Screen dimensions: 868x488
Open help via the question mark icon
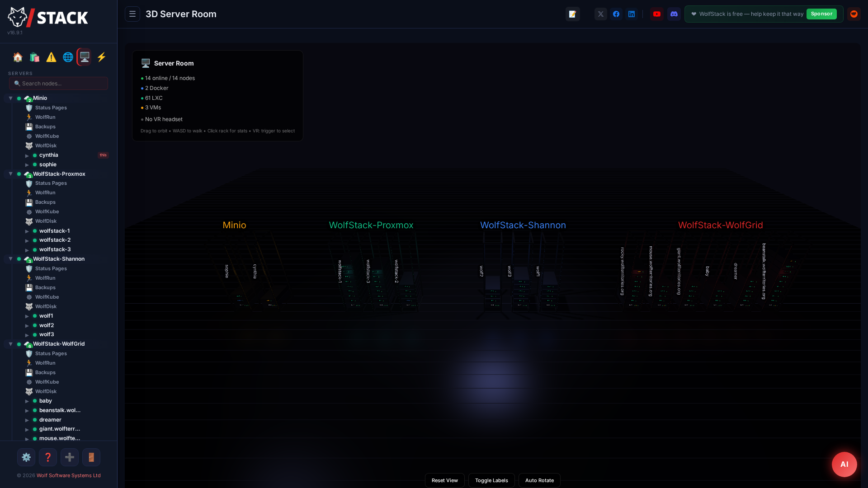48,457
